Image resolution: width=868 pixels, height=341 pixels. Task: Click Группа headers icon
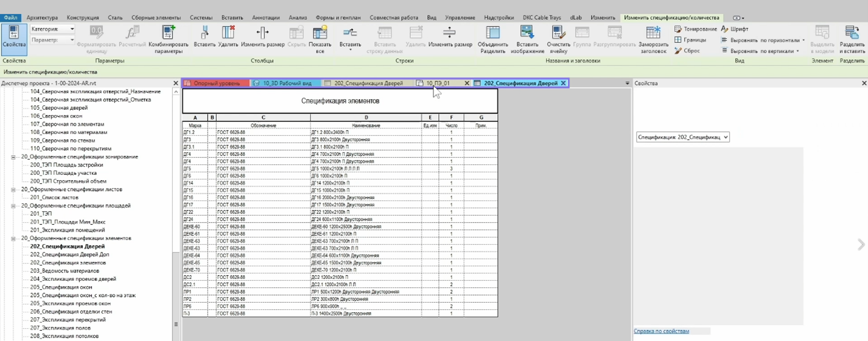(x=582, y=37)
